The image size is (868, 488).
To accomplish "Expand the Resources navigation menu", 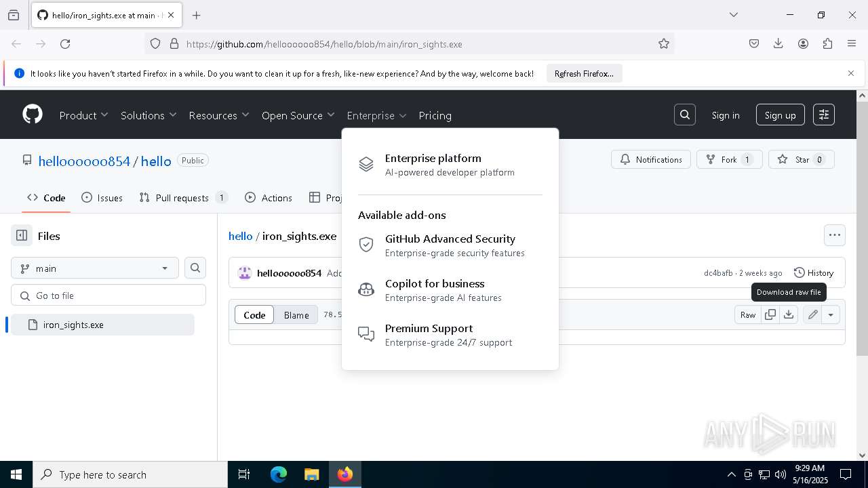I will click(219, 115).
